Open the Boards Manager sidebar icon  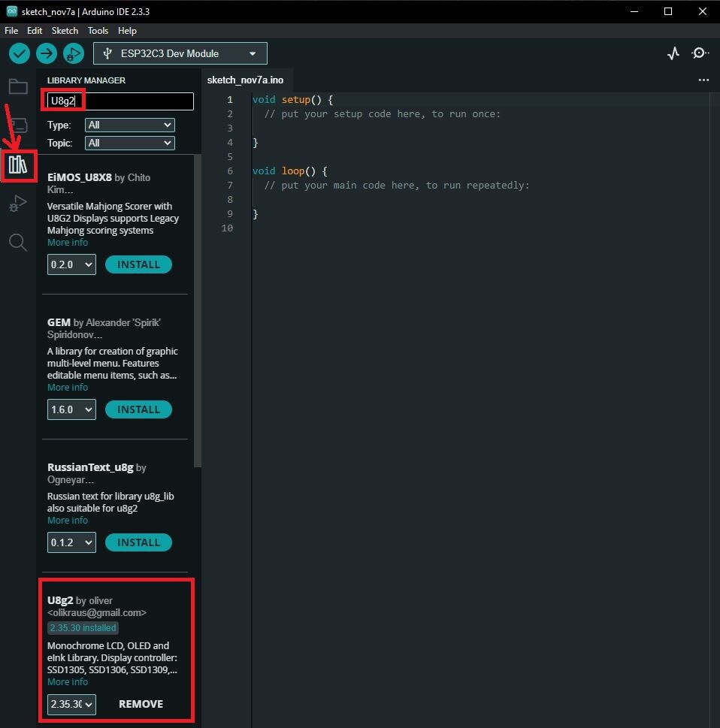18,125
